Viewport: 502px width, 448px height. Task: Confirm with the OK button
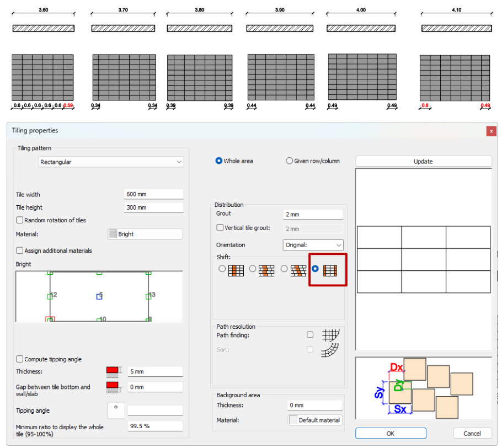point(391,433)
